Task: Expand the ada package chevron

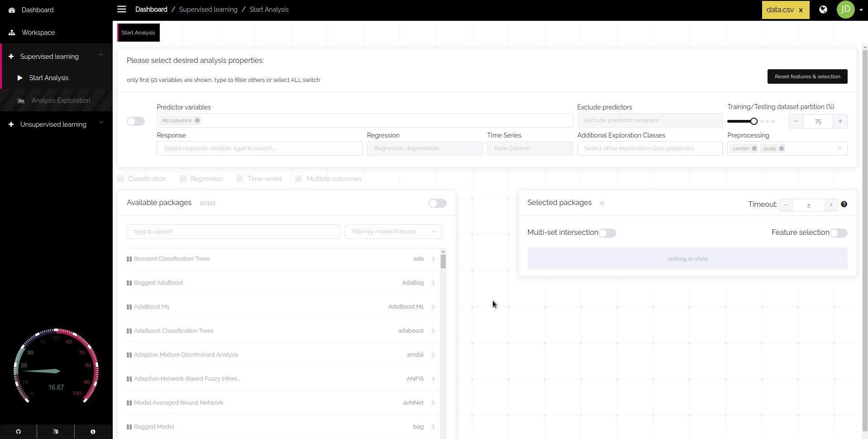Action: 433,259
